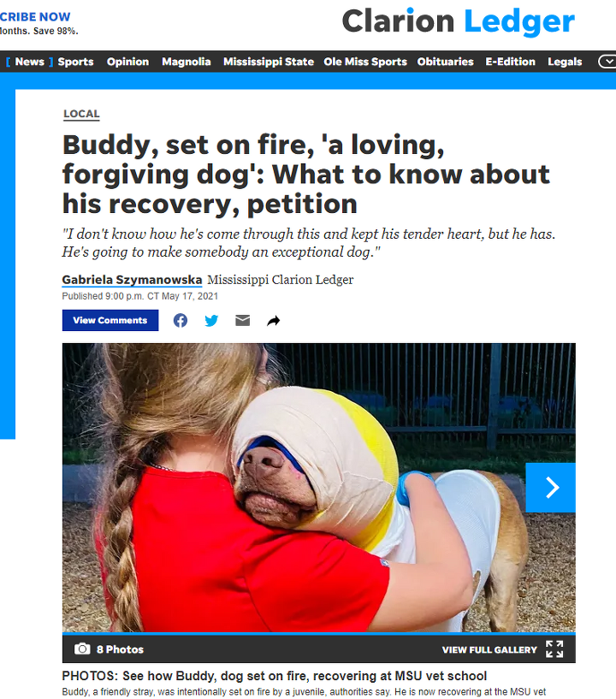Open Ole Miss Sports section
The height and width of the screenshot is (699, 616).
click(x=365, y=62)
